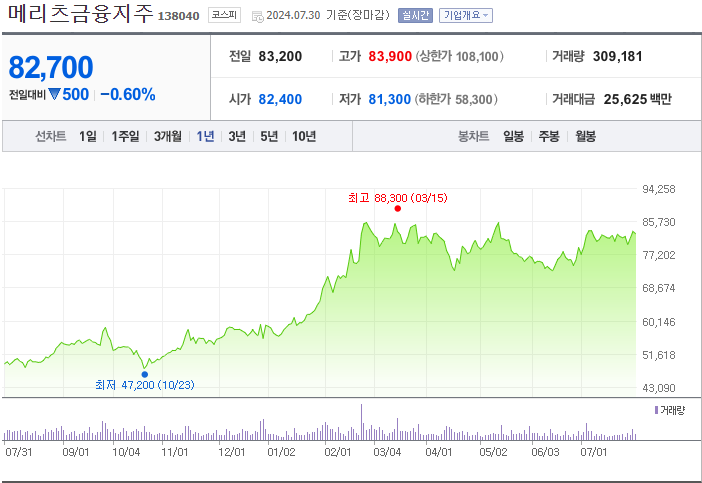Screen dimensions: 702x483
Task: Switch to 주봉 candlestick chart
Action: tap(549, 136)
